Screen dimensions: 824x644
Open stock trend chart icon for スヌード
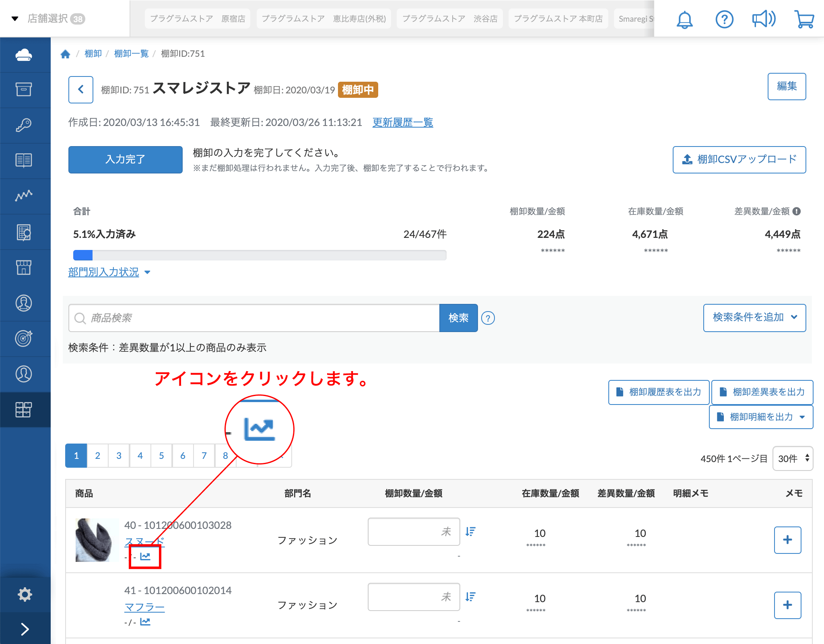click(x=145, y=556)
